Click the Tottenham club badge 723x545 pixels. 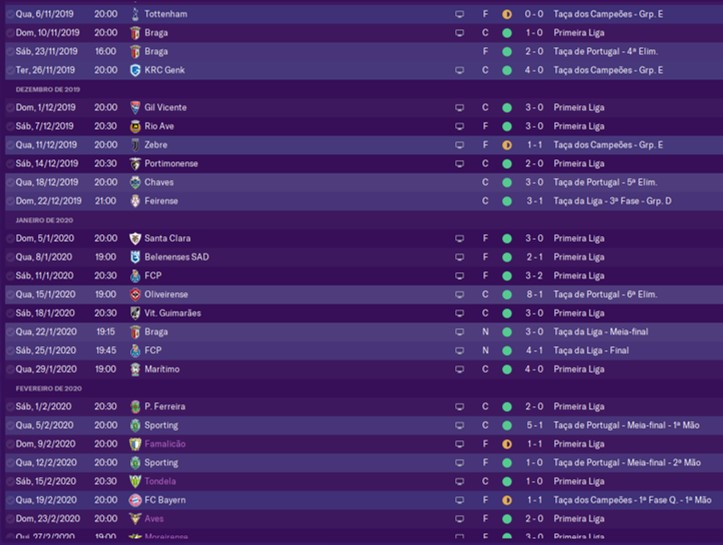coord(136,14)
